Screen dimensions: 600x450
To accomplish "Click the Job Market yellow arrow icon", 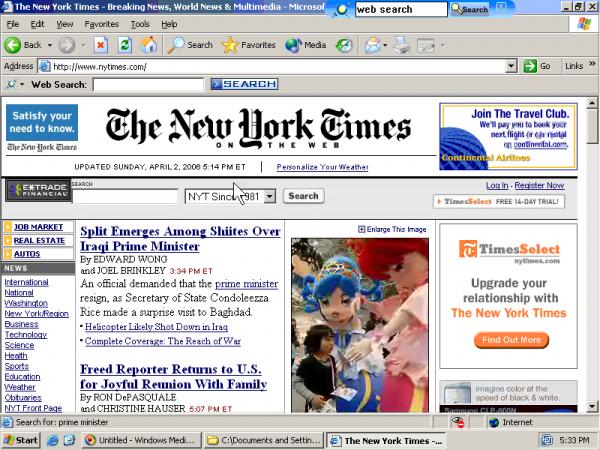I will pyautogui.click(x=8, y=227).
